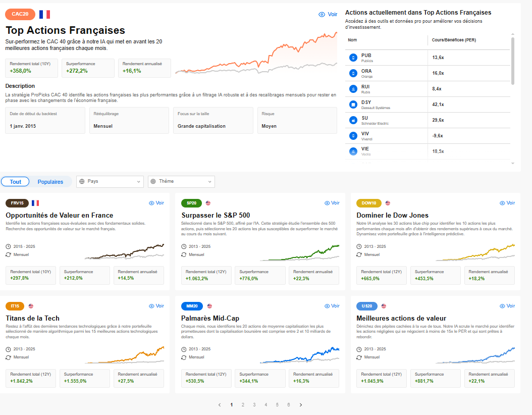Screen dimensions: 532x415
Task: Select the Tout tab
Action: (15, 182)
